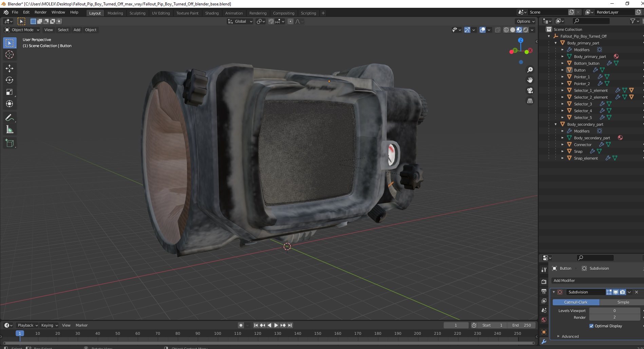Image resolution: width=644 pixels, height=349 pixels.
Task: Open the Render menu
Action: (40, 12)
